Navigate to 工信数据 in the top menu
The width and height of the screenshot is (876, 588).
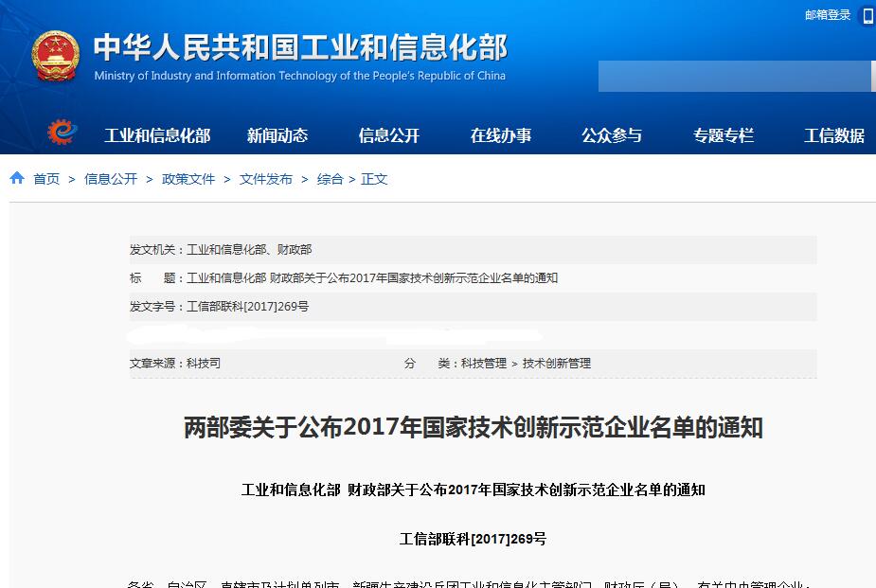(x=834, y=135)
